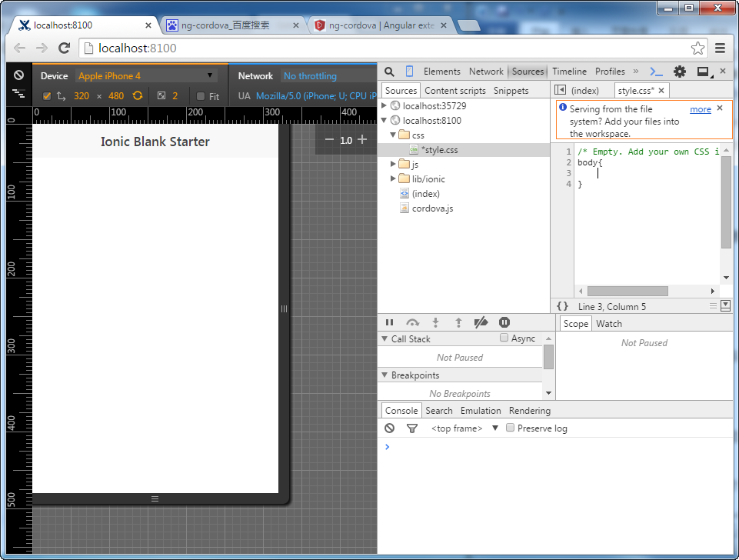The image size is (739, 560).
Task: Click the more link in infobar
Action: (x=701, y=109)
